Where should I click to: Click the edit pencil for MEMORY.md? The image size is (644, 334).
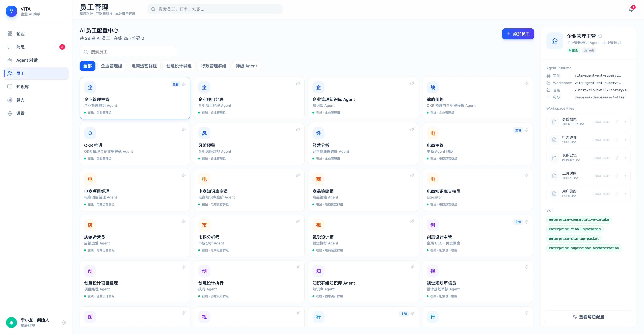point(616,158)
